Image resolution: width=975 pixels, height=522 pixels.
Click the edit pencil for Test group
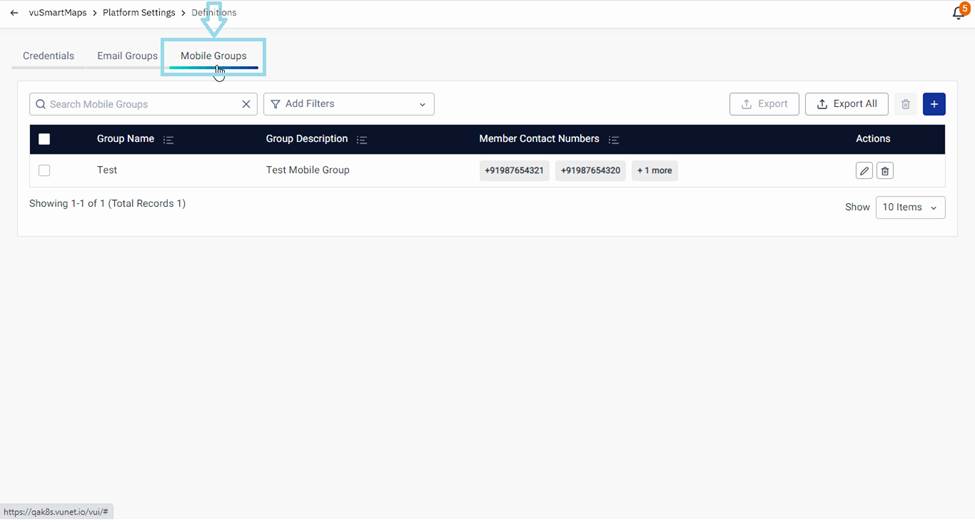pyautogui.click(x=864, y=171)
